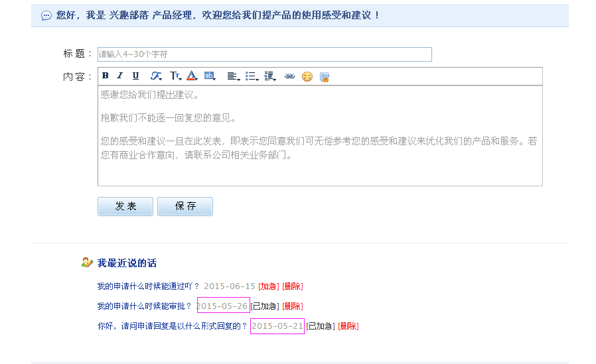Click the screenshot capture scissors icon

[325, 77]
